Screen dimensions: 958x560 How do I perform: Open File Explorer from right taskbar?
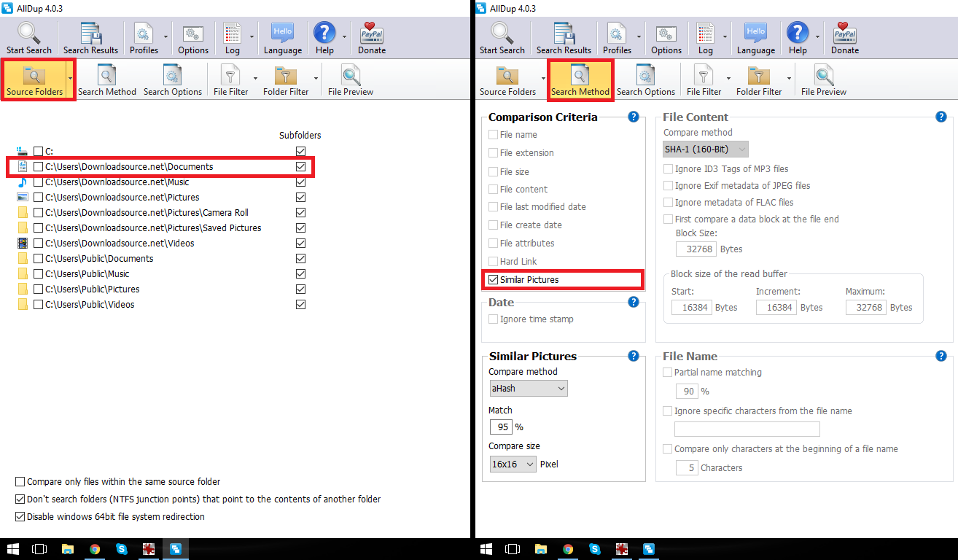coord(540,549)
